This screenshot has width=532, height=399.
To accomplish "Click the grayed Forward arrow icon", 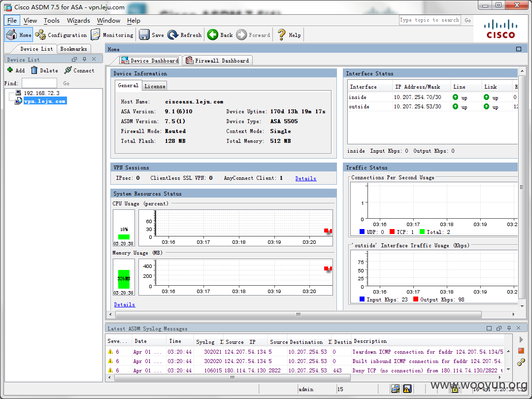I will (x=241, y=35).
